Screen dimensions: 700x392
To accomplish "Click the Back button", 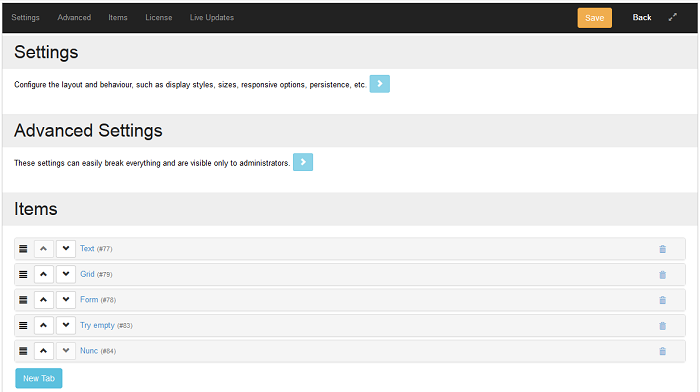I will click(642, 17).
